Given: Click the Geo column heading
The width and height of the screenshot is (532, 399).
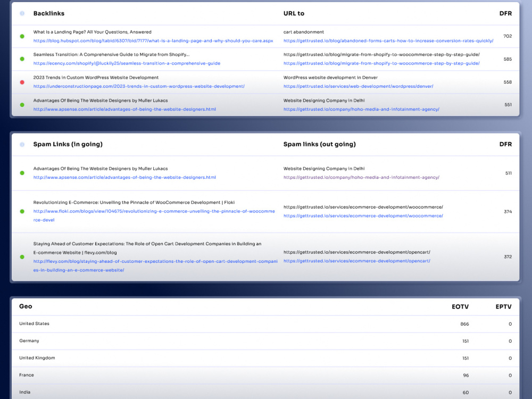Looking at the screenshot, I should pyautogui.click(x=26, y=306).
